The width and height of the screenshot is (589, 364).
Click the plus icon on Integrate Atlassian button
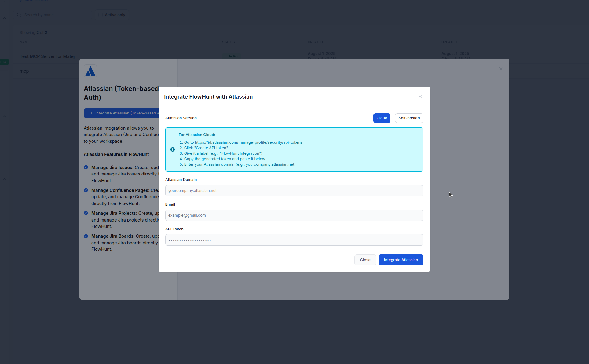coord(91,113)
